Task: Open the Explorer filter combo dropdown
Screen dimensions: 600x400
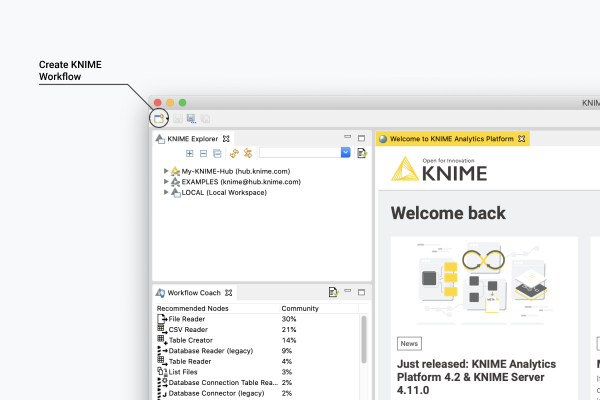Action: tap(346, 152)
